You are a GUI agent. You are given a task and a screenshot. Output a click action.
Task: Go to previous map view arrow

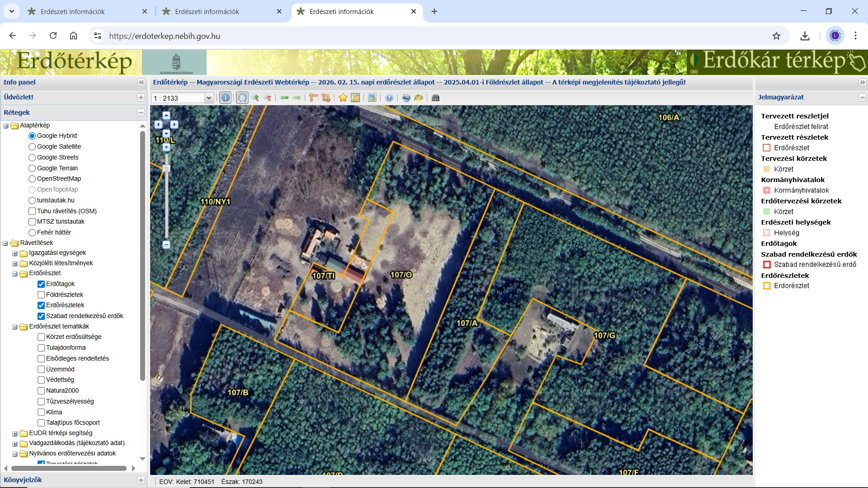[284, 98]
